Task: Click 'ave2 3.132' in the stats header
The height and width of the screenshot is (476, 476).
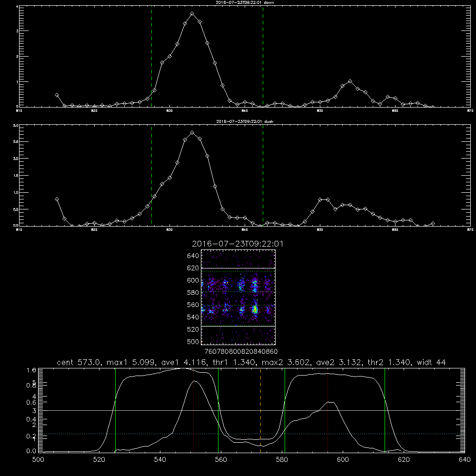Action: click(x=339, y=362)
